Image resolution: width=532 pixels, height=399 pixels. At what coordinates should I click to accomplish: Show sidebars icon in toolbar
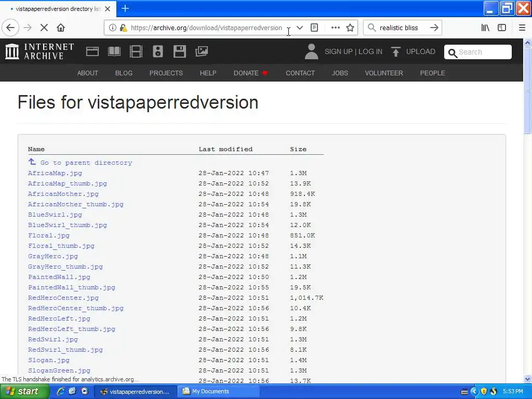(x=502, y=28)
